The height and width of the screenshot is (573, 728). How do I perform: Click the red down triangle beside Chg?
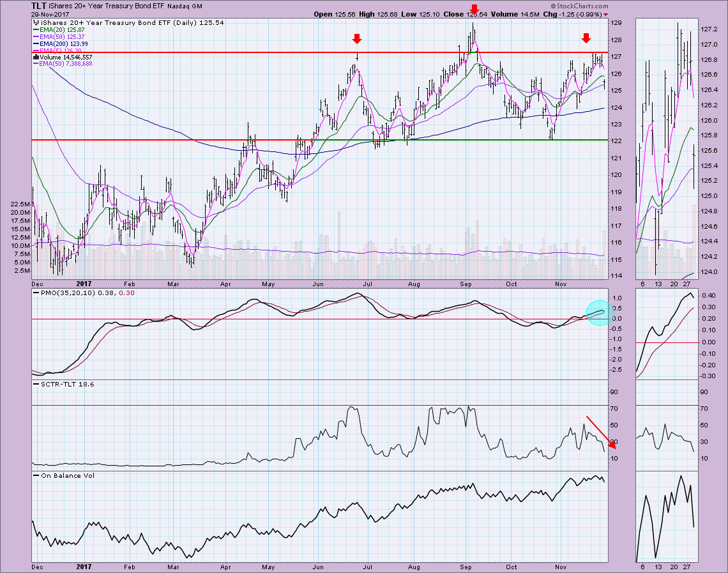(605, 15)
